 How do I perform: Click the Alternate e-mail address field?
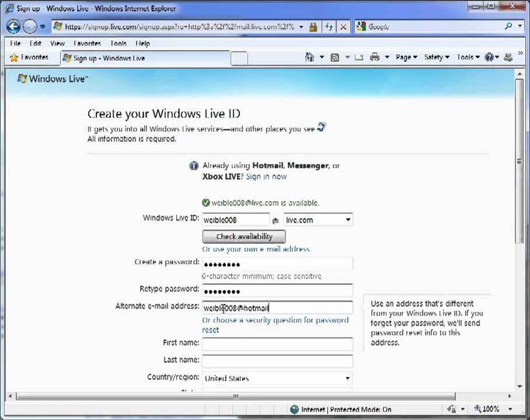coord(277,308)
